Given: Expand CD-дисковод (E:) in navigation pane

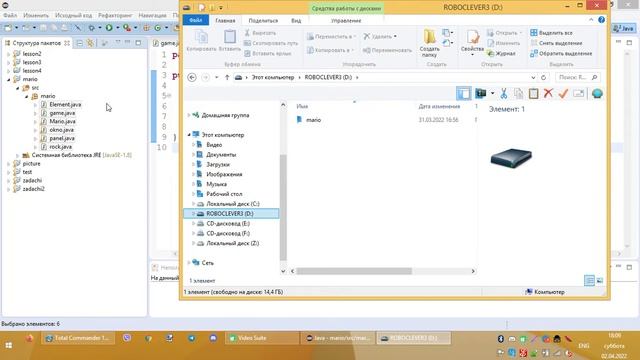Looking at the screenshot, I should [x=193, y=224].
